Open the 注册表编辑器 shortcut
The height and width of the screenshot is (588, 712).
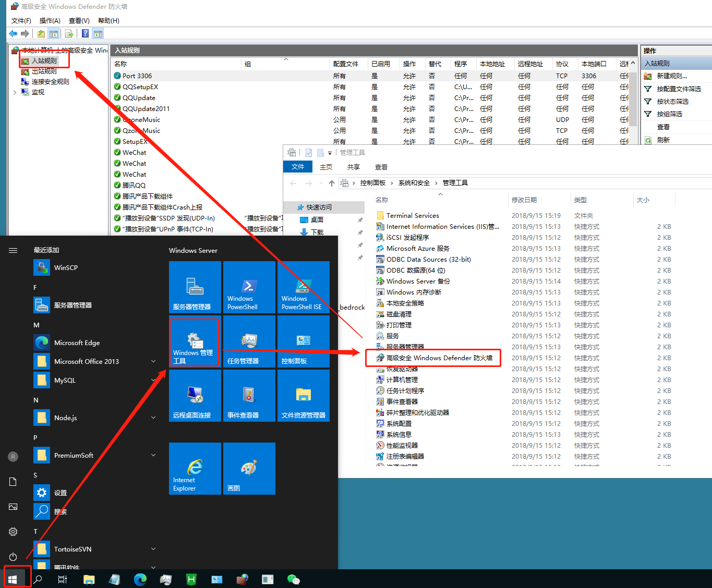coord(405,457)
